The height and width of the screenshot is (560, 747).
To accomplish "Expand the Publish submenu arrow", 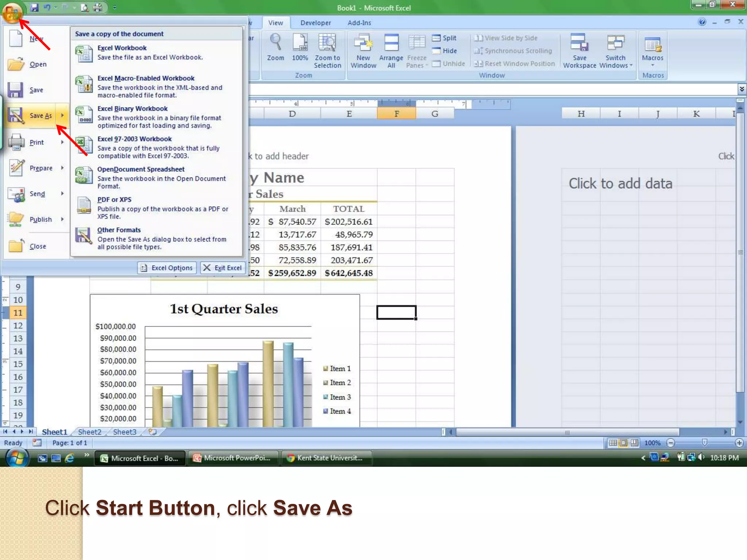I will (x=62, y=219).
